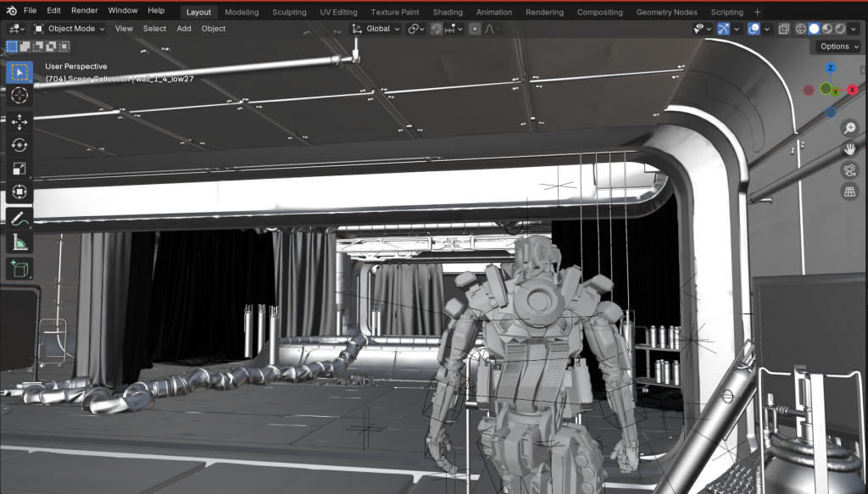Choose the Rotate tool
868x494 pixels.
(x=19, y=145)
